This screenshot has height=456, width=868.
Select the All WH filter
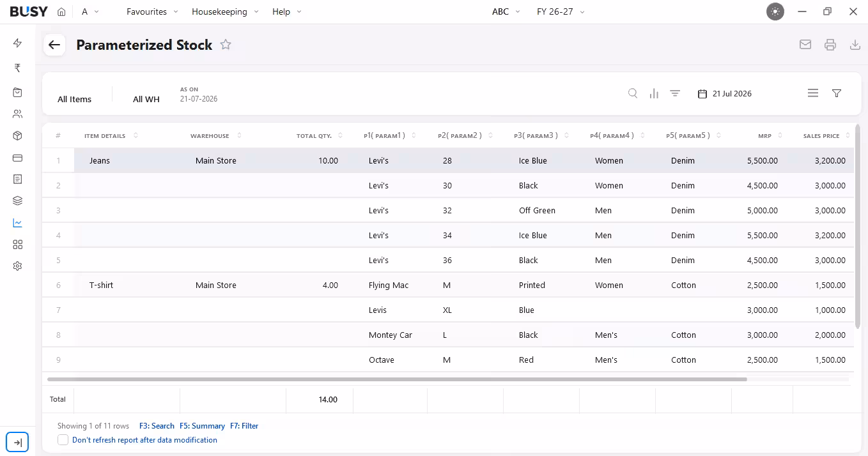146,99
